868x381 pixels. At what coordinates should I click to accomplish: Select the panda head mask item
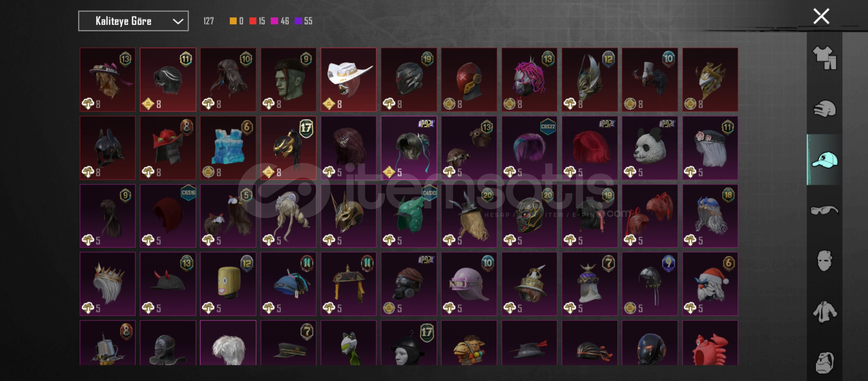tap(650, 148)
